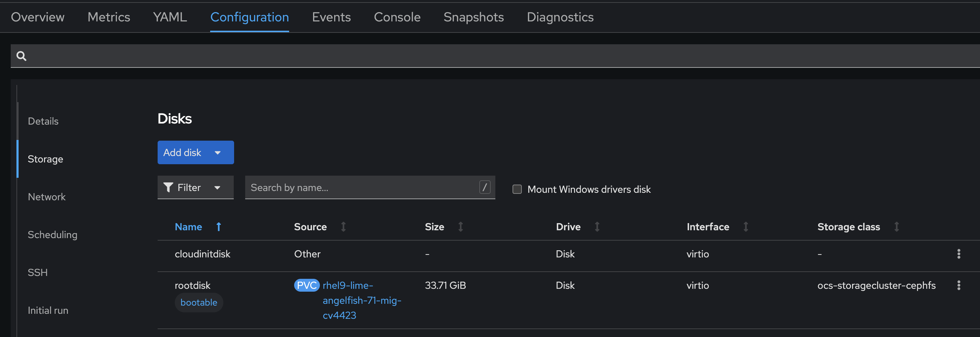Go to the Diagnostics tab
The width and height of the screenshot is (980, 337).
tap(560, 17)
